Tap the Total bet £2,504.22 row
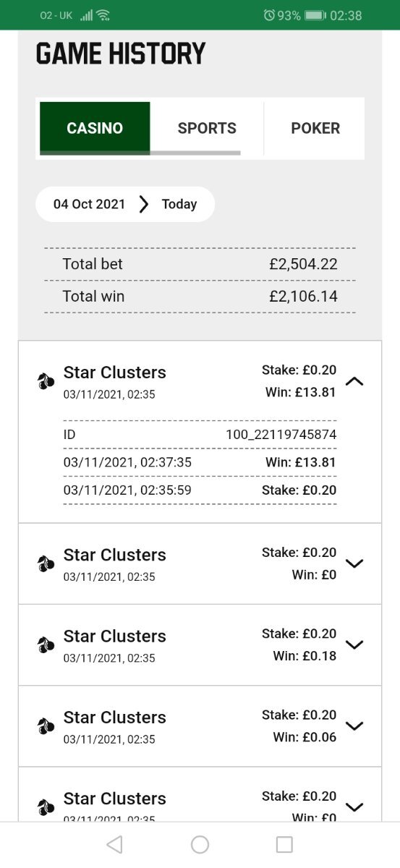The width and height of the screenshot is (400, 868). point(200,264)
